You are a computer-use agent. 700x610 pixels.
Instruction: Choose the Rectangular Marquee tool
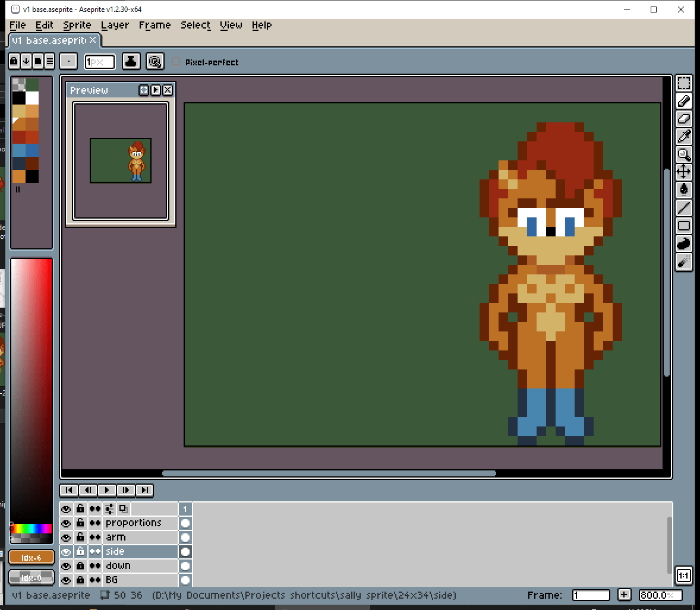click(684, 84)
